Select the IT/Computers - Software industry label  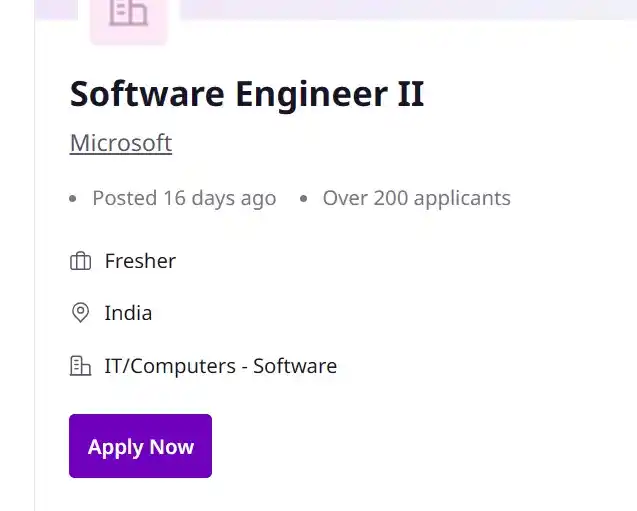[x=221, y=366]
